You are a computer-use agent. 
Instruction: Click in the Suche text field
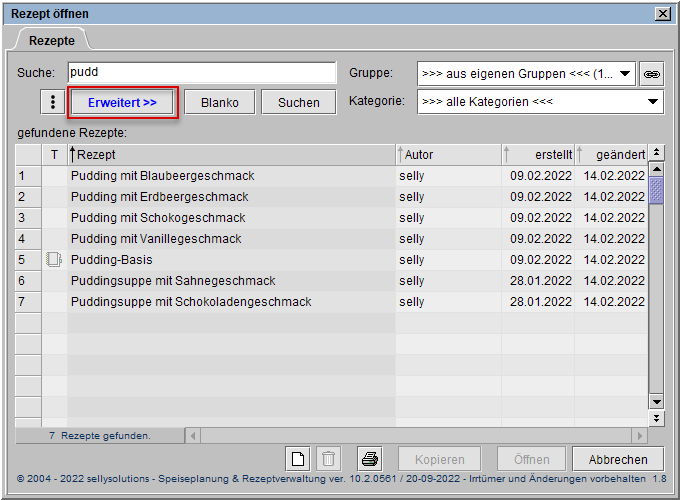click(x=201, y=73)
